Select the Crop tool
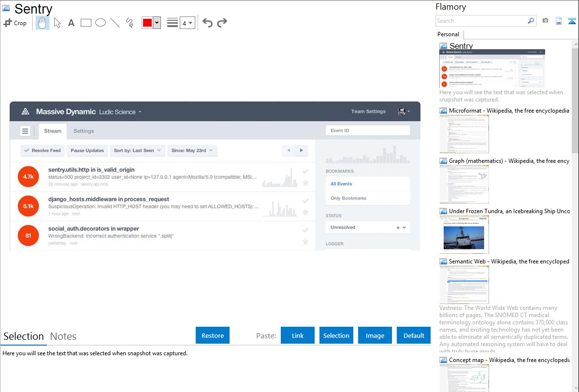579x392 pixels. [x=15, y=23]
